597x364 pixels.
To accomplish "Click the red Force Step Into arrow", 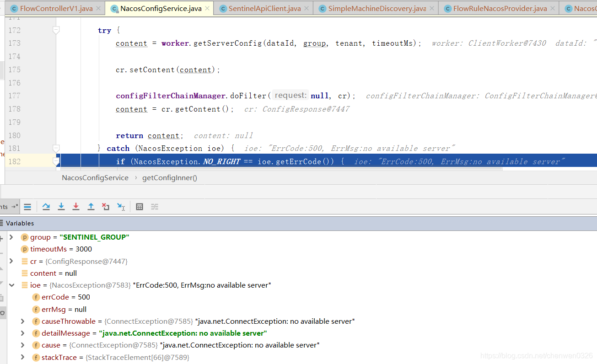I will tap(76, 207).
